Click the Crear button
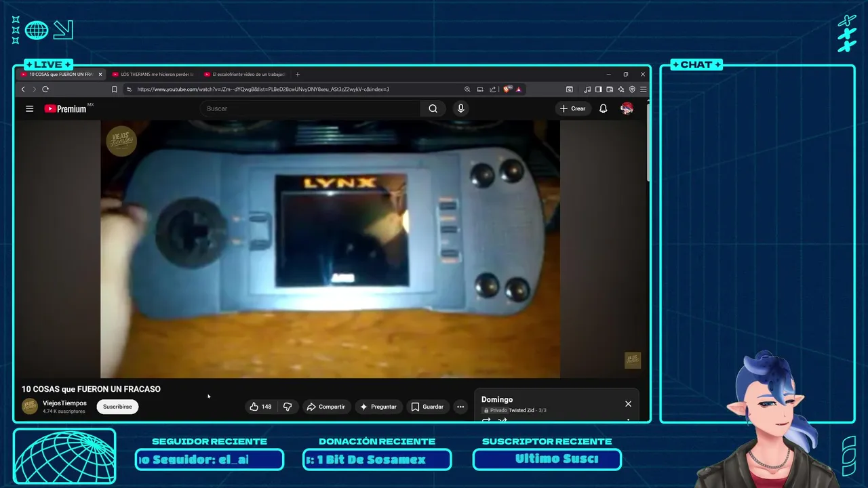 tap(573, 108)
